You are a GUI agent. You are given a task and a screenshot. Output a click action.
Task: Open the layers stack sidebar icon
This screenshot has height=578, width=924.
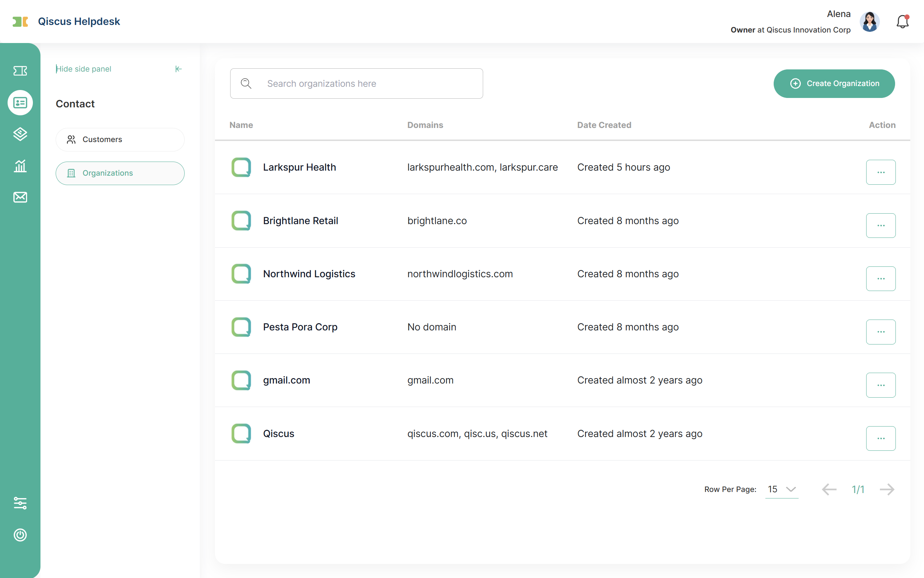point(20,134)
